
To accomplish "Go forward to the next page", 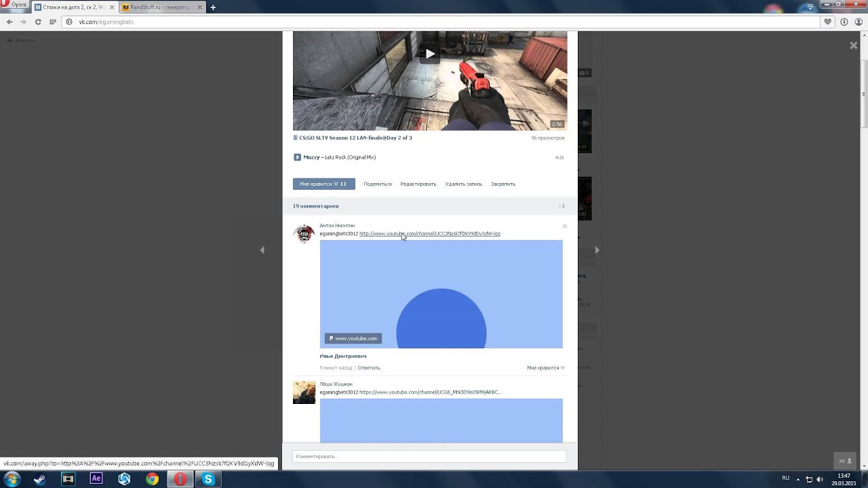I will point(24,22).
